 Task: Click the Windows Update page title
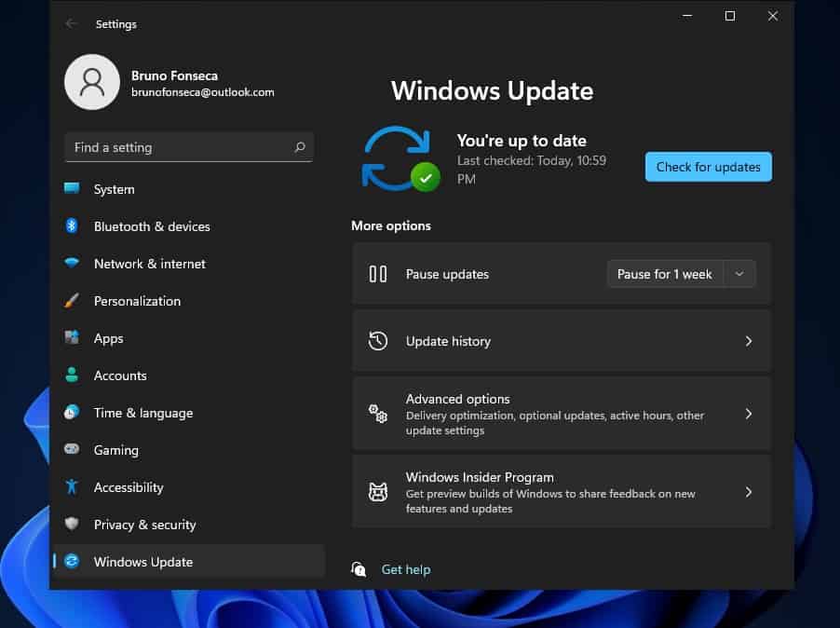click(x=493, y=90)
